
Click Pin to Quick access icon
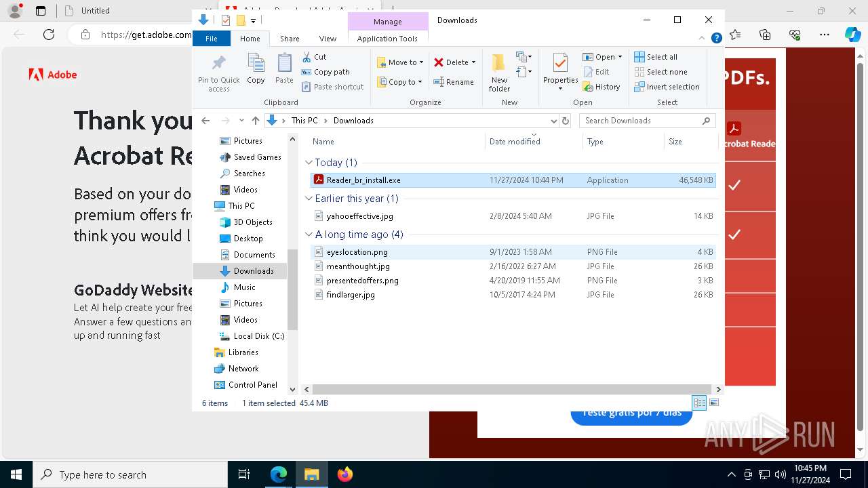(218, 73)
